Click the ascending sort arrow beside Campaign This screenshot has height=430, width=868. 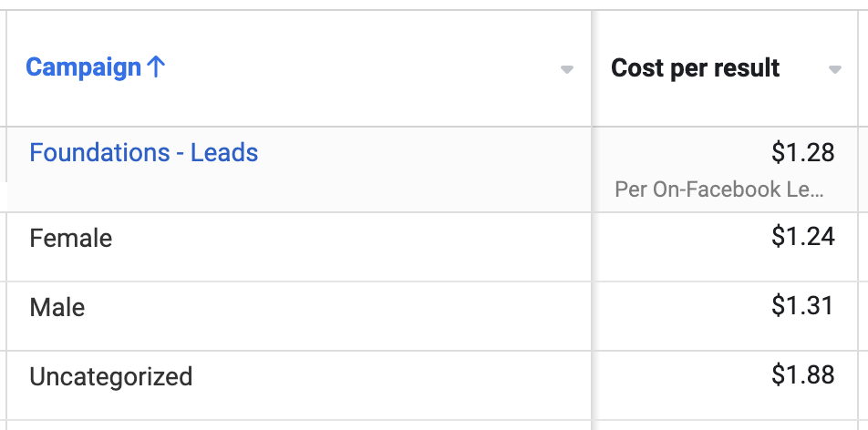pyautogui.click(x=156, y=67)
